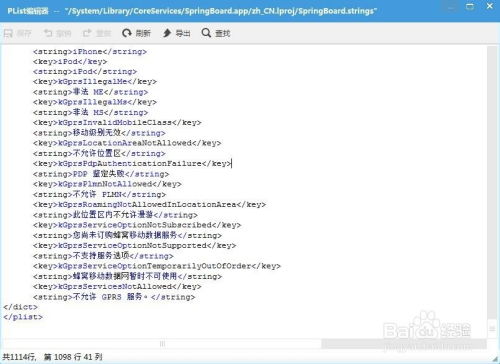The image size is (500, 364).
Task: Click the Save (保存) toolbar icon
Action: click(8, 33)
